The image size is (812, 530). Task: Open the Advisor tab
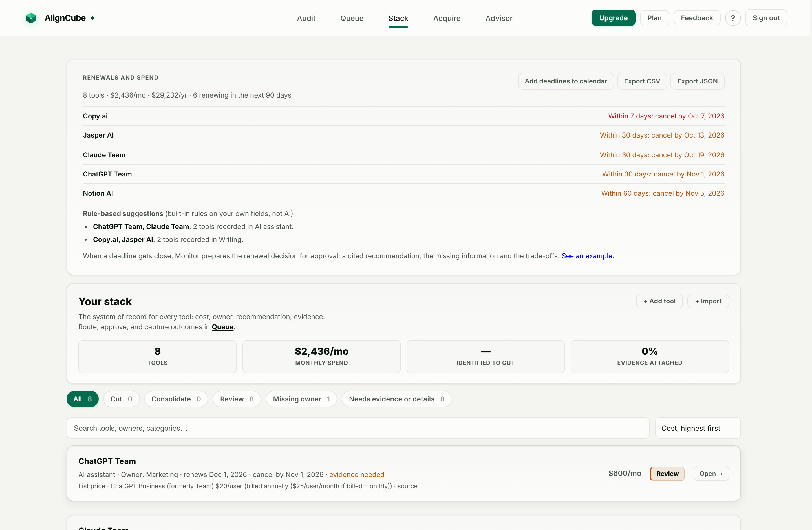(x=499, y=18)
